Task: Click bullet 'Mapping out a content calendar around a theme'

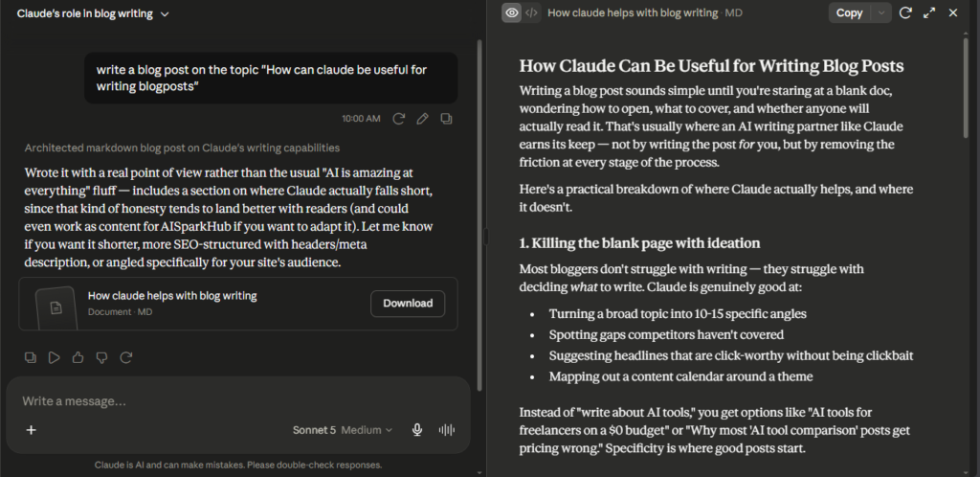Action: click(x=680, y=376)
